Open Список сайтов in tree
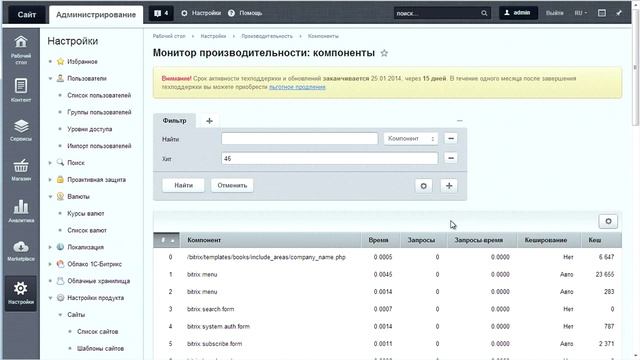This screenshot has height=360, width=640. (98, 331)
